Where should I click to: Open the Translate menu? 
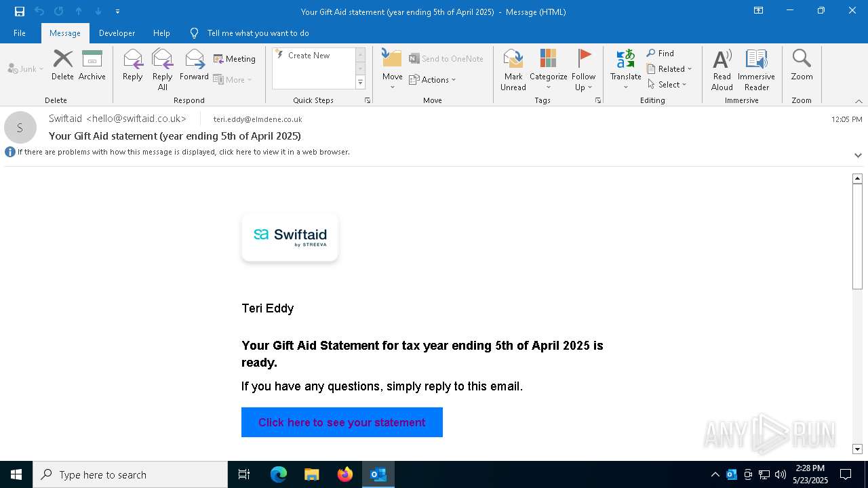[x=625, y=69]
